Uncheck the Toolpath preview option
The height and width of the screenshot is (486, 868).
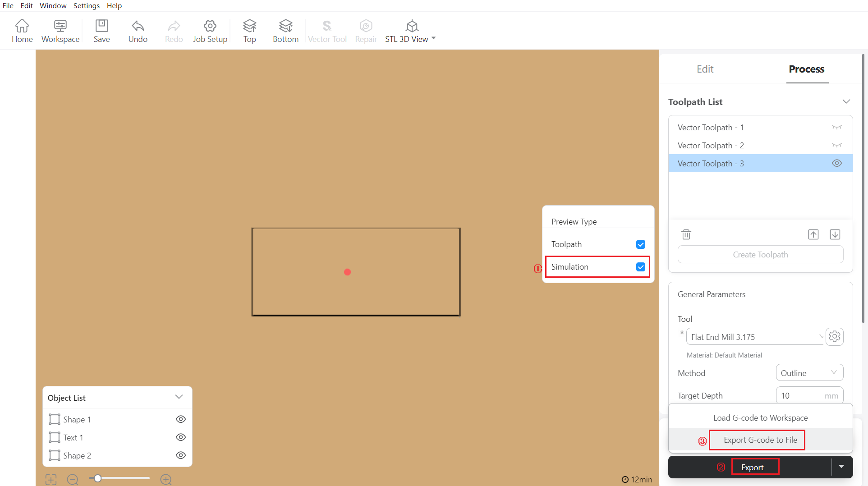640,244
